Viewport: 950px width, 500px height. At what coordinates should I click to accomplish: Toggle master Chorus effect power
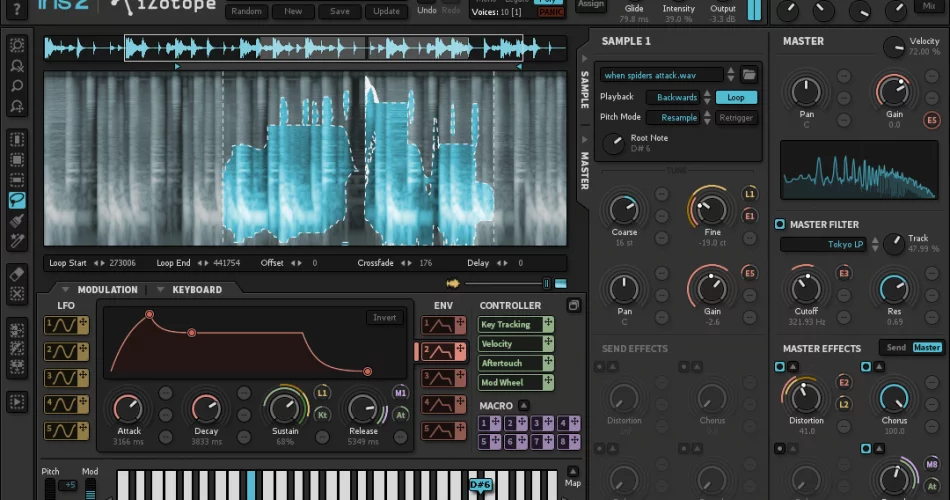point(866,367)
